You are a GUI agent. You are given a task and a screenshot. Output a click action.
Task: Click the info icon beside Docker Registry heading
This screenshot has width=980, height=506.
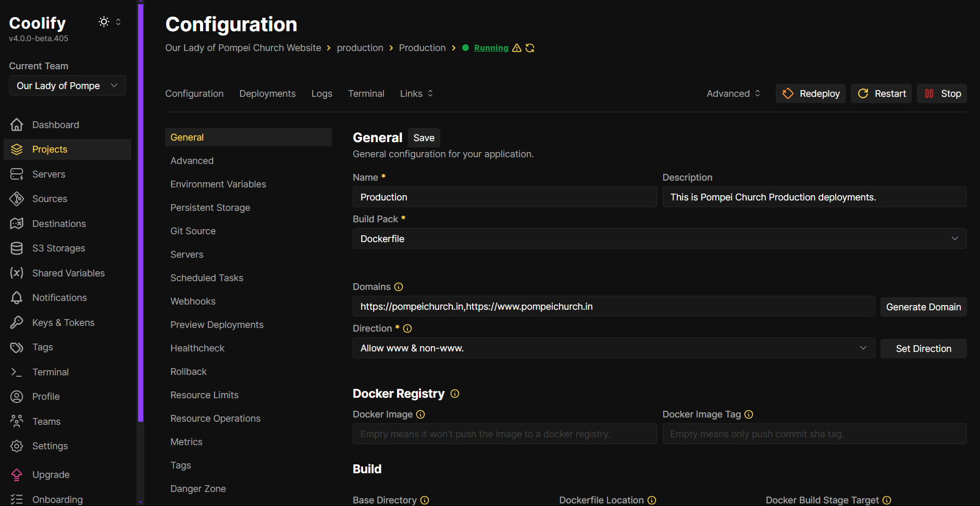[x=455, y=394]
